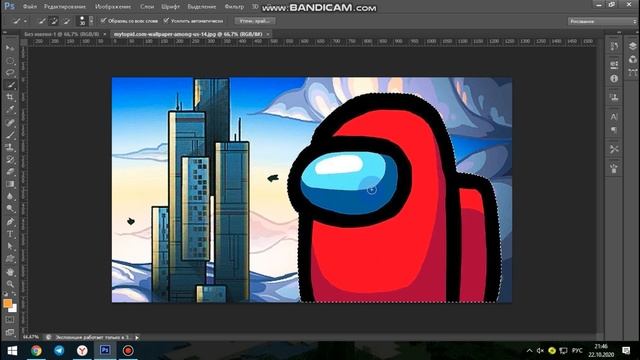Open the Tool Presets panel icon
The height and width of the screenshot is (360, 640).
(x=614, y=149)
